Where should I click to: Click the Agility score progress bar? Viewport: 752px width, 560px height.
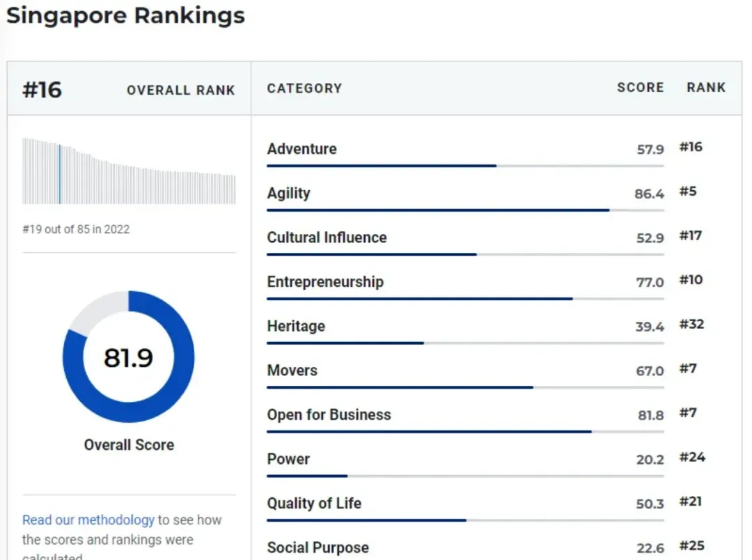tap(465, 210)
